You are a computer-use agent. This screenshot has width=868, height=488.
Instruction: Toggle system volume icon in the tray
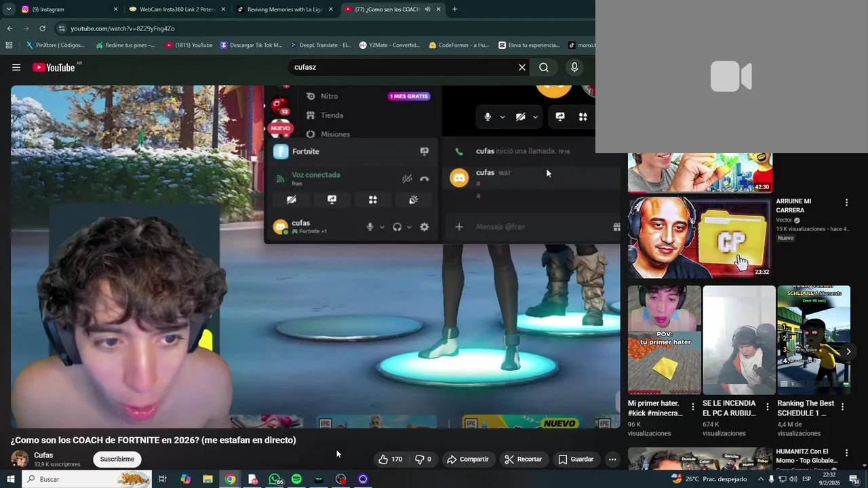point(793,479)
